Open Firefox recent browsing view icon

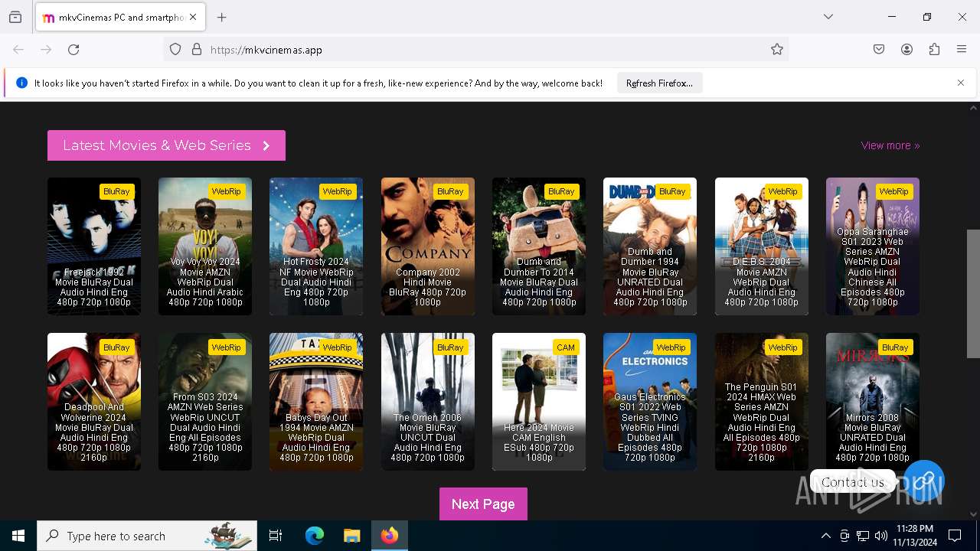(x=15, y=17)
